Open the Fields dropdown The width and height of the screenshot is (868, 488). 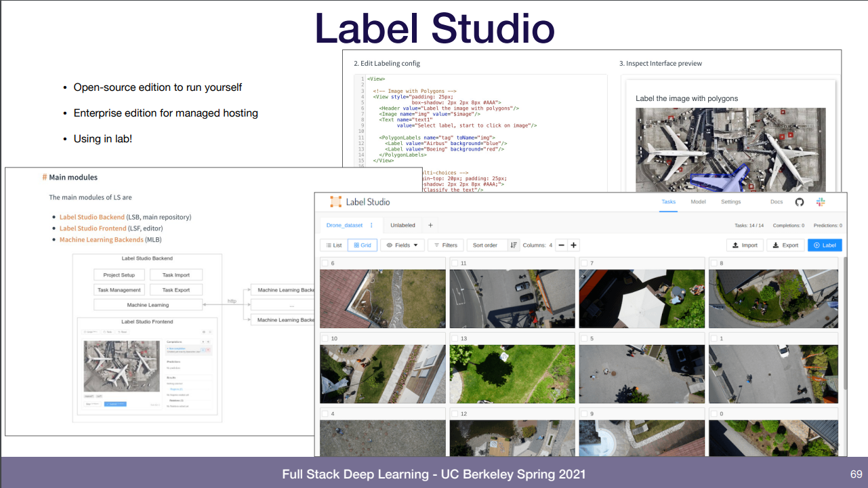click(402, 245)
